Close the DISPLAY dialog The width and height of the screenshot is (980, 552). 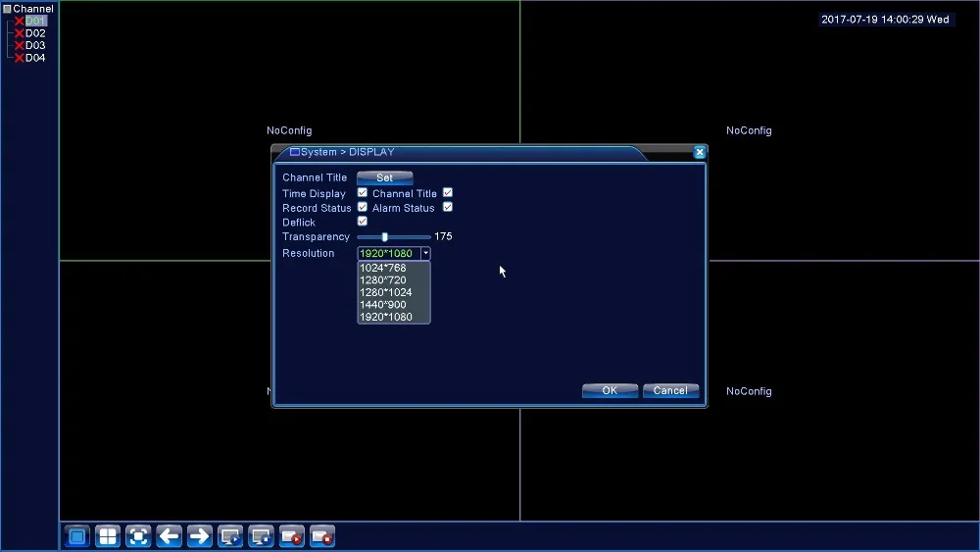tap(700, 152)
